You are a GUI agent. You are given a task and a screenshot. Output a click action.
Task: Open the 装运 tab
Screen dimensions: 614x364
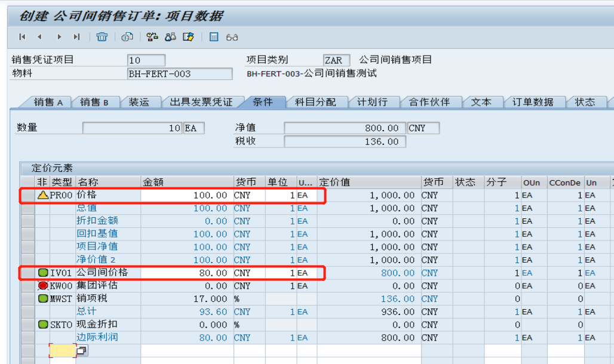pyautogui.click(x=139, y=102)
